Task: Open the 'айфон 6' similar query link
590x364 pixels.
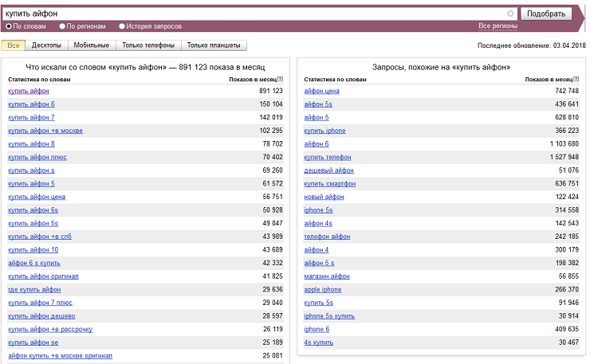Action: (x=317, y=144)
